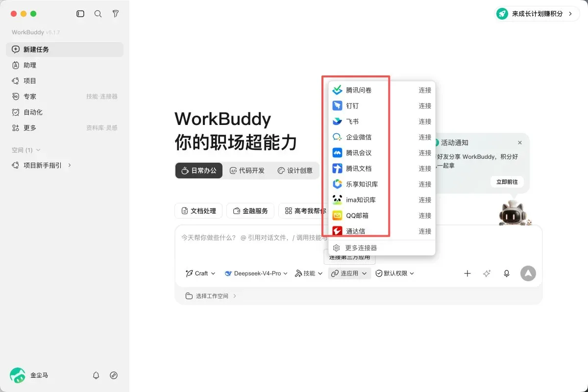Connect 腾讯会议 via its 连接 link

pyautogui.click(x=425, y=153)
